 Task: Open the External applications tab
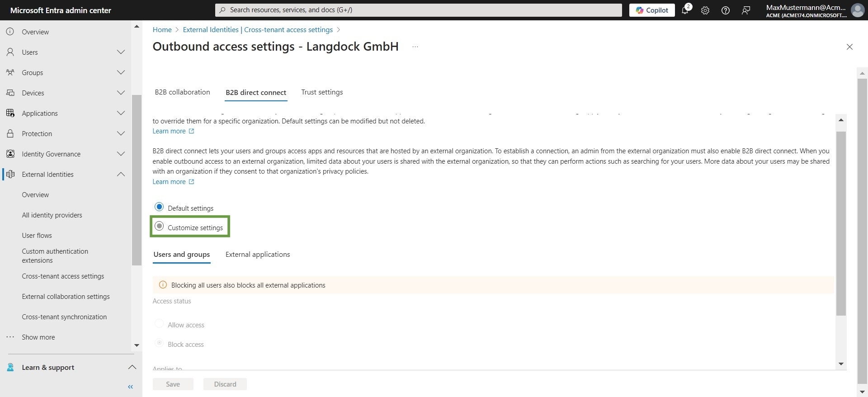(x=257, y=255)
